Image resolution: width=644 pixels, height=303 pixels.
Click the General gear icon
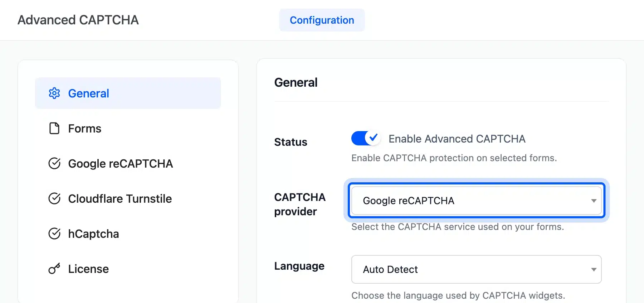click(54, 93)
